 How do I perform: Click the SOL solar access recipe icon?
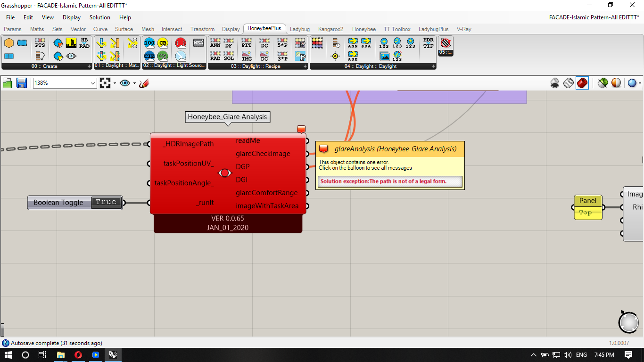pyautogui.click(x=229, y=57)
